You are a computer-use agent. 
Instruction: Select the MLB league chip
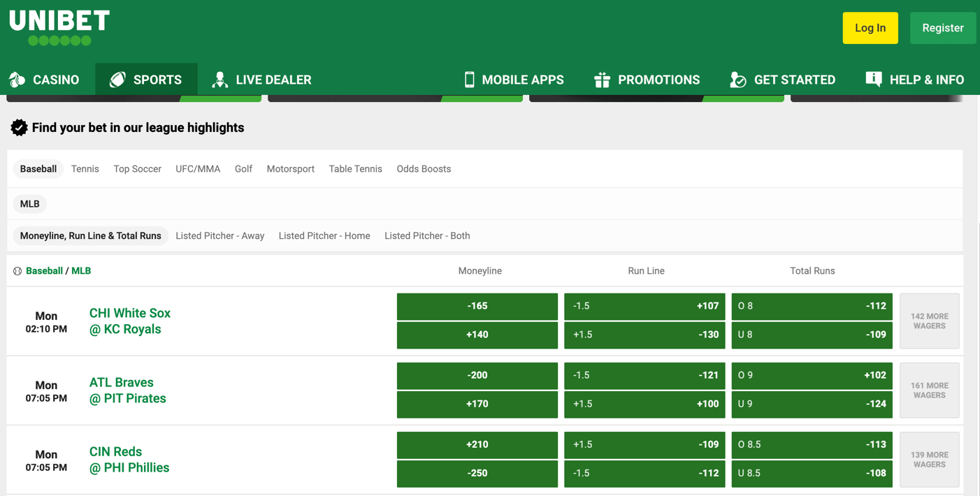tap(30, 204)
